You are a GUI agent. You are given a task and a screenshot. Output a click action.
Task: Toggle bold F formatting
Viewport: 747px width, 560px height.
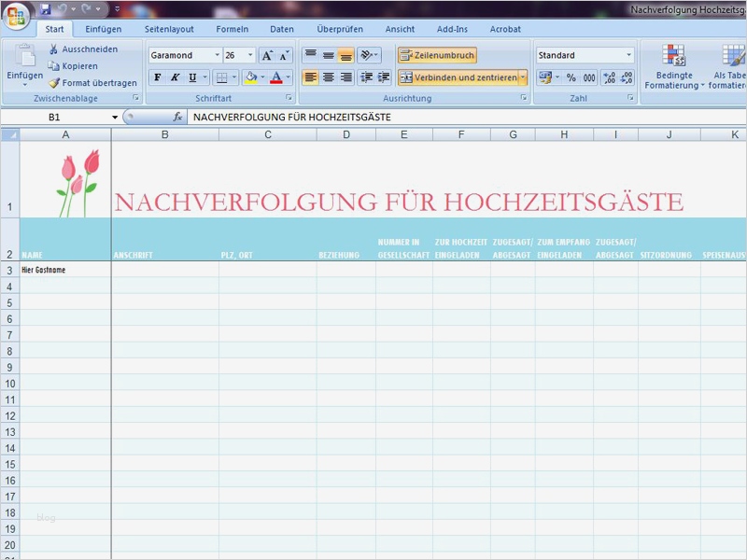point(158,77)
